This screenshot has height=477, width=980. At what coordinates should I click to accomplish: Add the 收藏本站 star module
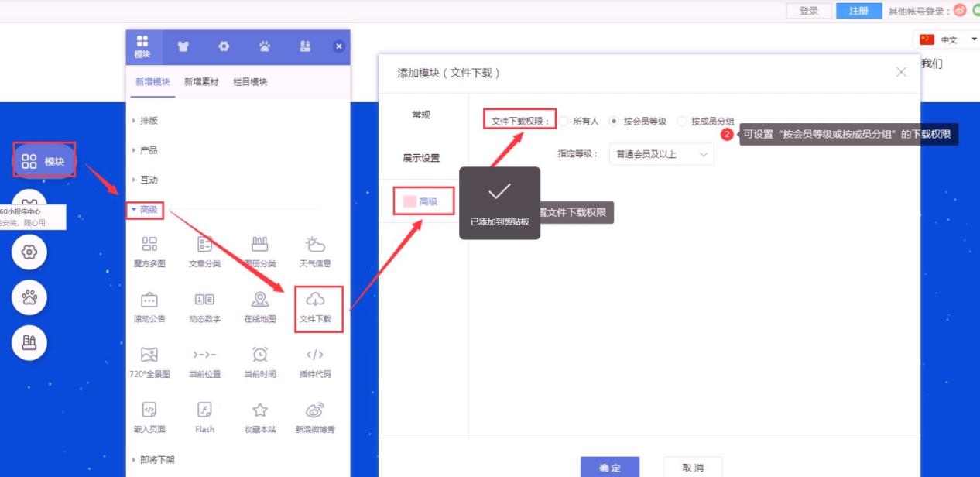tap(260, 411)
